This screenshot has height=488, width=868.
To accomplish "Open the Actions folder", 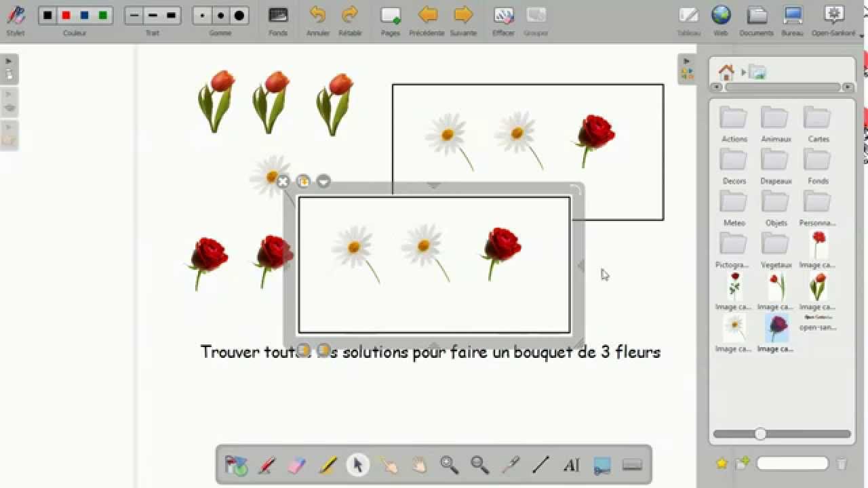I will tap(734, 125).
